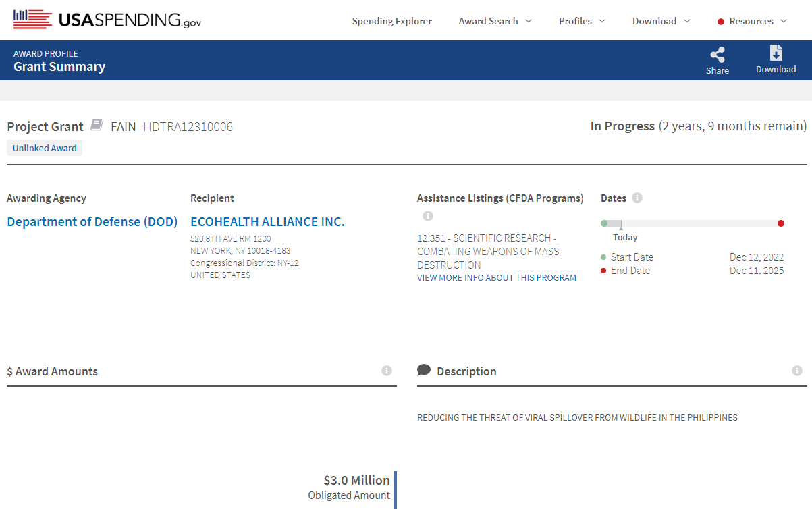This screenshot has height=509, width=812.
Task: Expand the Resources dropdown menu
Action: pyautogui.click(x=758, y=21)
